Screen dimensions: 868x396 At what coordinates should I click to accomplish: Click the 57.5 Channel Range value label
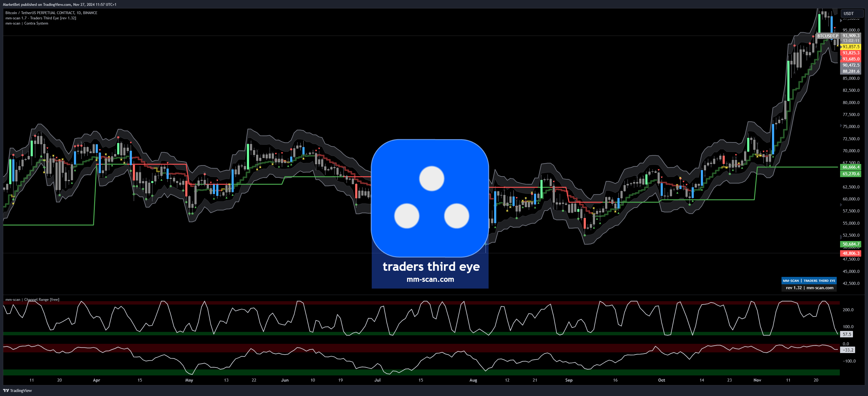tap(847, 334)
